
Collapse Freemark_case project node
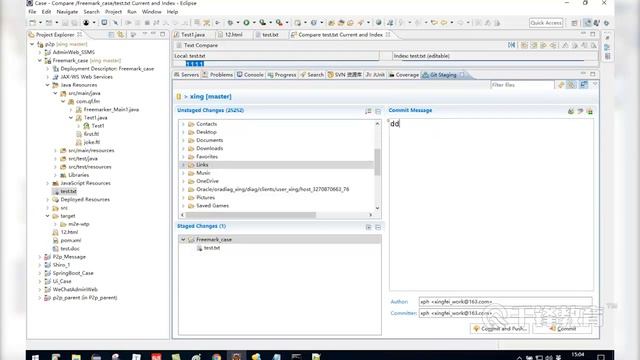(40, 60)
